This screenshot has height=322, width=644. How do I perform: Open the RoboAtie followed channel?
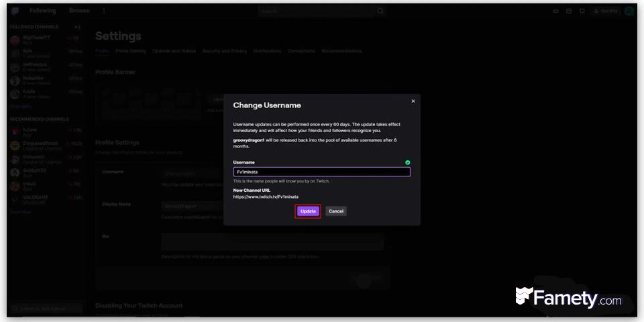[x=46, y=80]
